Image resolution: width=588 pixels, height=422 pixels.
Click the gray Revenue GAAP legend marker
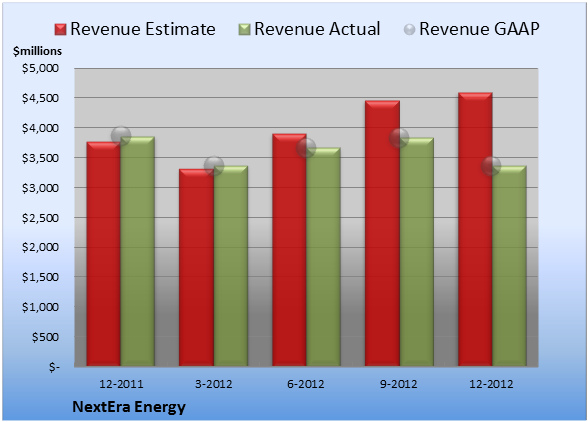[x=409, y=29]
